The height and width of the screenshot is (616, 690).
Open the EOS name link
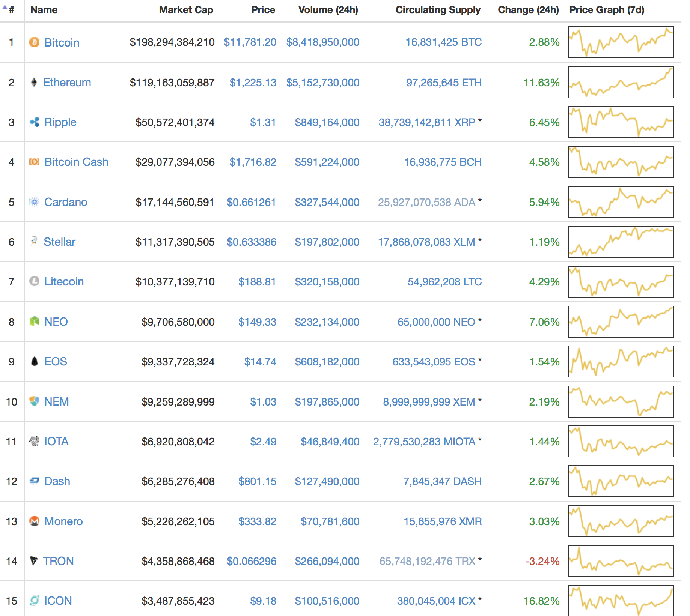56,361
